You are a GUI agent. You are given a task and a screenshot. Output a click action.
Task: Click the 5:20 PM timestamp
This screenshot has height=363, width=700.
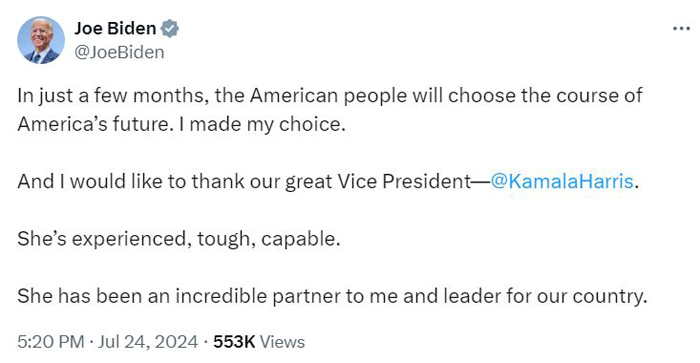pos(51,342)
